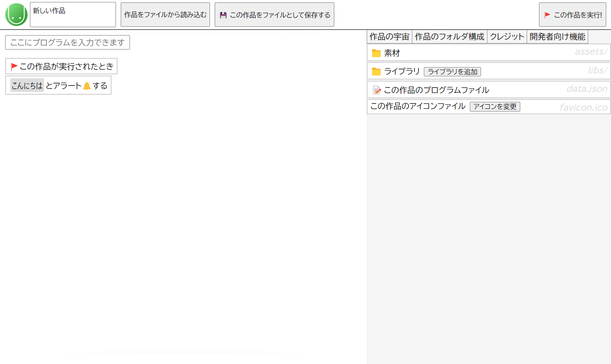The image size is (611, 364).
Task: Click the 素材 folder icon
Action: tap(376, 53)
